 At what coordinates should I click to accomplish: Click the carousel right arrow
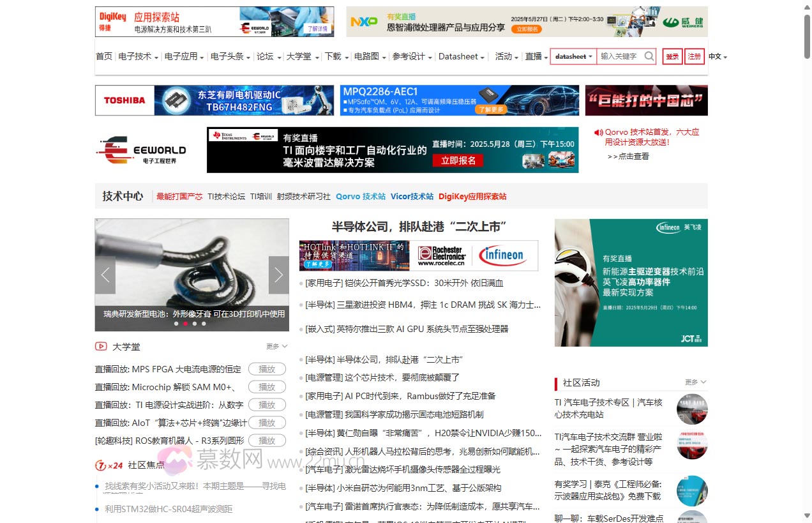(279, 275)
